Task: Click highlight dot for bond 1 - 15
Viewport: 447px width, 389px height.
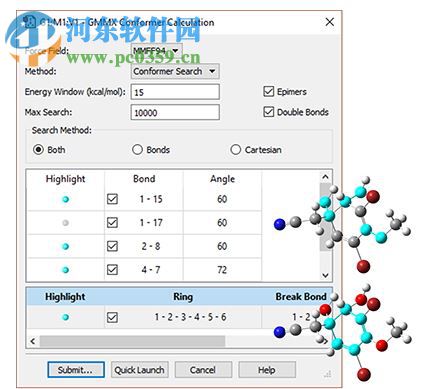Action: click(66, 199)
